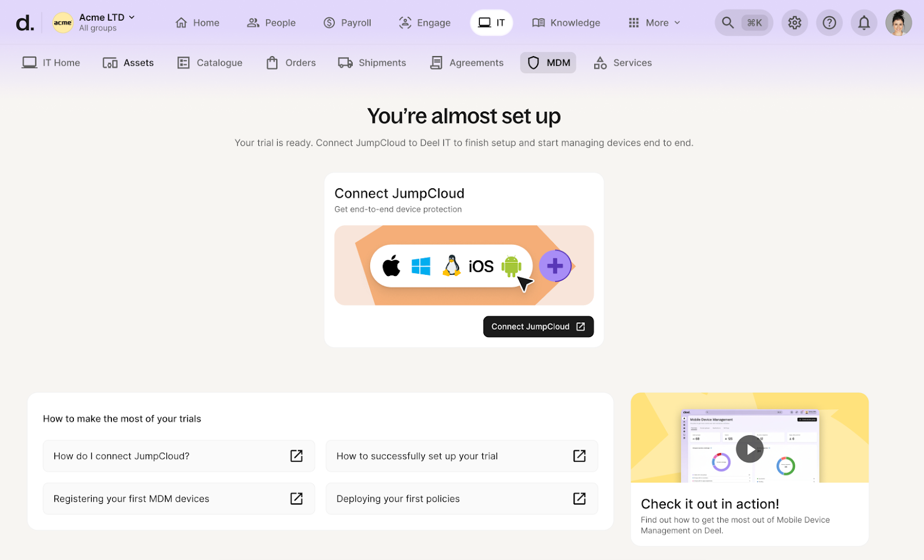Select the Knowledge menu item
Screen dimensions: 924x560
pyautogui.click(x=566, y=23)
